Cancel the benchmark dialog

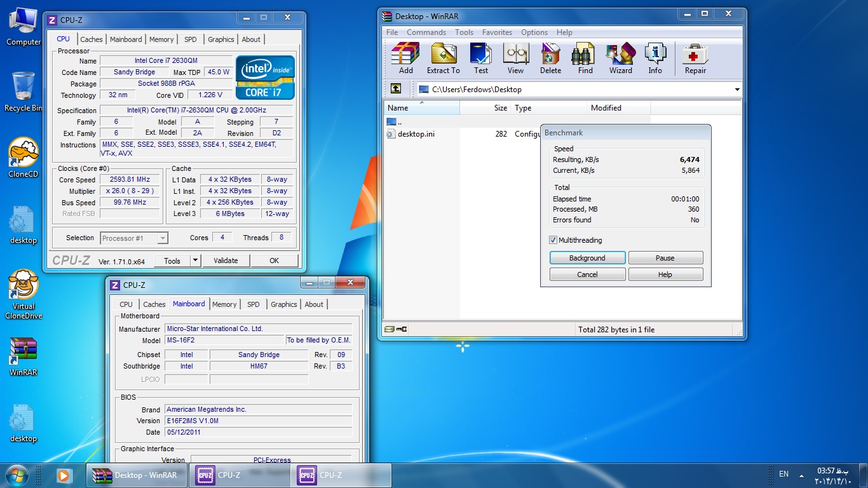587,274
